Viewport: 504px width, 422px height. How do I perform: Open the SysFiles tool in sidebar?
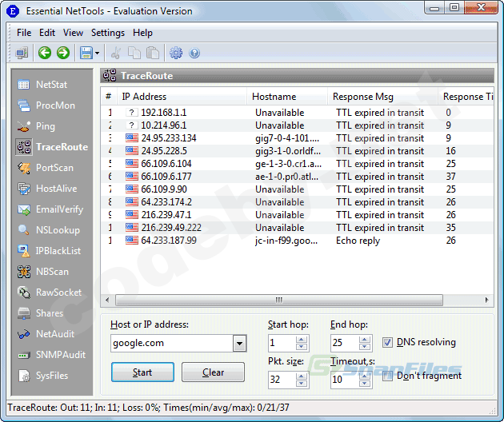43,376
